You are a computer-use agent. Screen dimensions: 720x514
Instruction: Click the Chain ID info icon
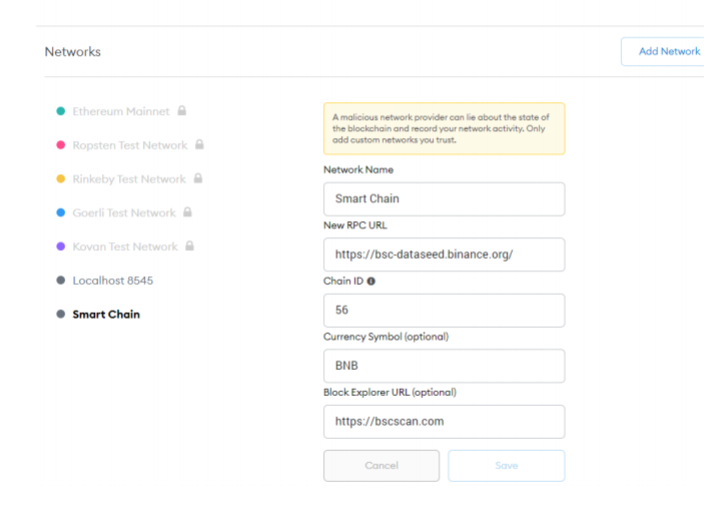(x=371, y=281)
